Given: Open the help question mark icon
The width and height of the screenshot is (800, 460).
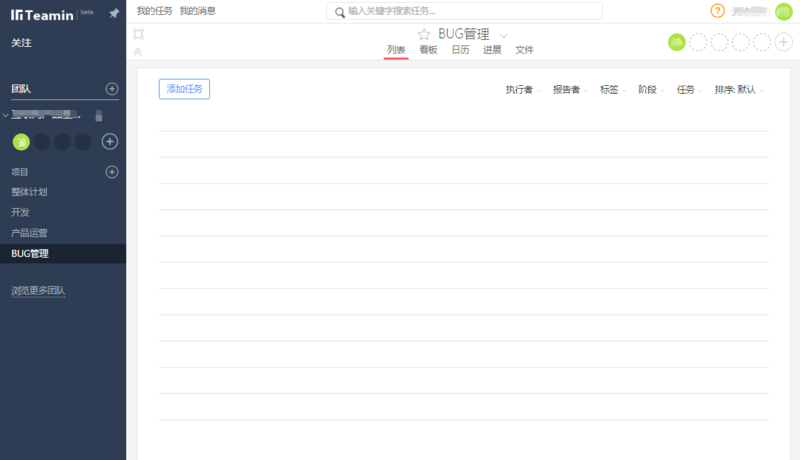Looking at the screenshot, I should tap(717, 11).
